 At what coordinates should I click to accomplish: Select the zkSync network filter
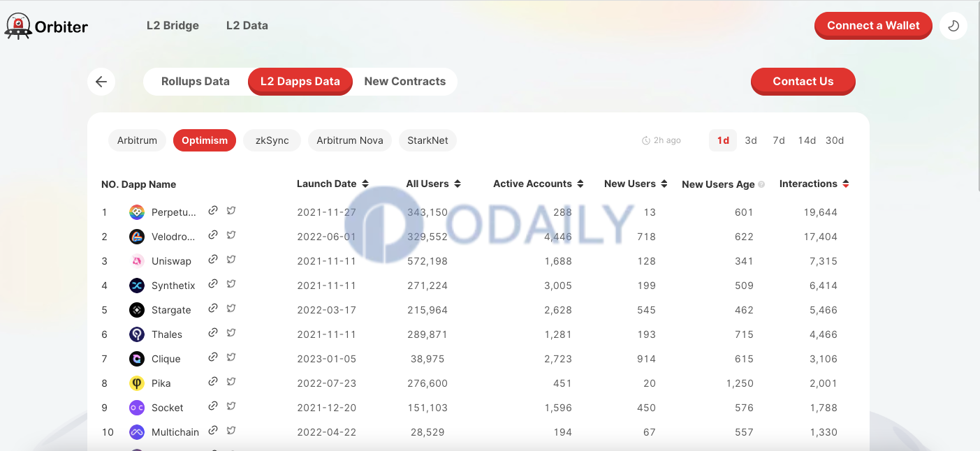(x=272, y=140)
